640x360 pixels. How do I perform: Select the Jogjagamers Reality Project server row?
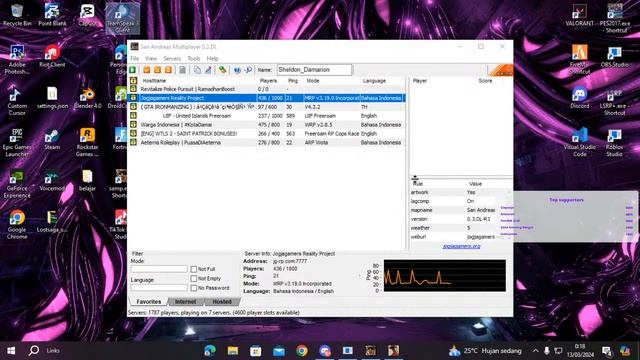pyautogui.click(x=267, y=98)
